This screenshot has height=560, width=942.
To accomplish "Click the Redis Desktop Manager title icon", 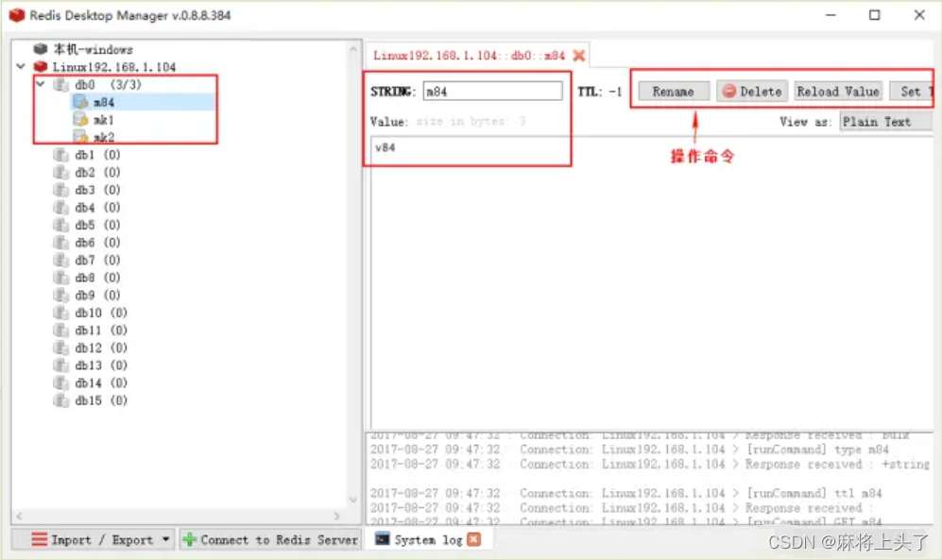I will pos(17,15).
